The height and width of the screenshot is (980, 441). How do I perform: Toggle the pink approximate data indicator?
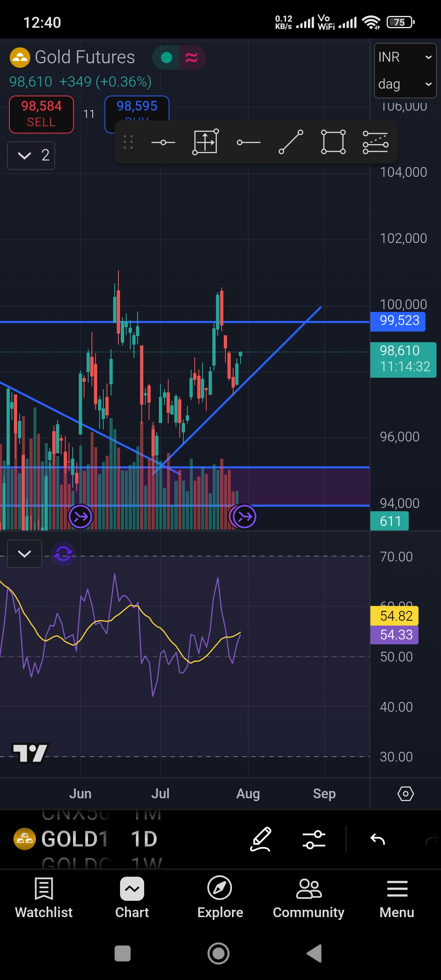coord(192,58)
